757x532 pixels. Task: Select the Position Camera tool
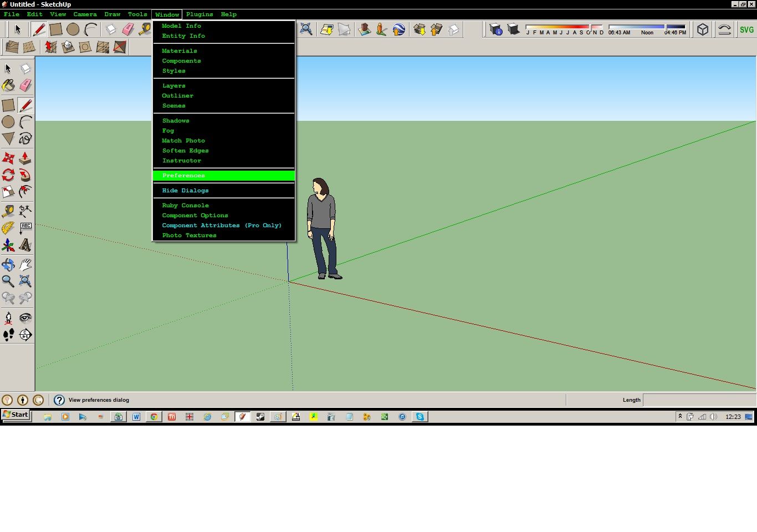pyautogui.click(x=8, y=318)
